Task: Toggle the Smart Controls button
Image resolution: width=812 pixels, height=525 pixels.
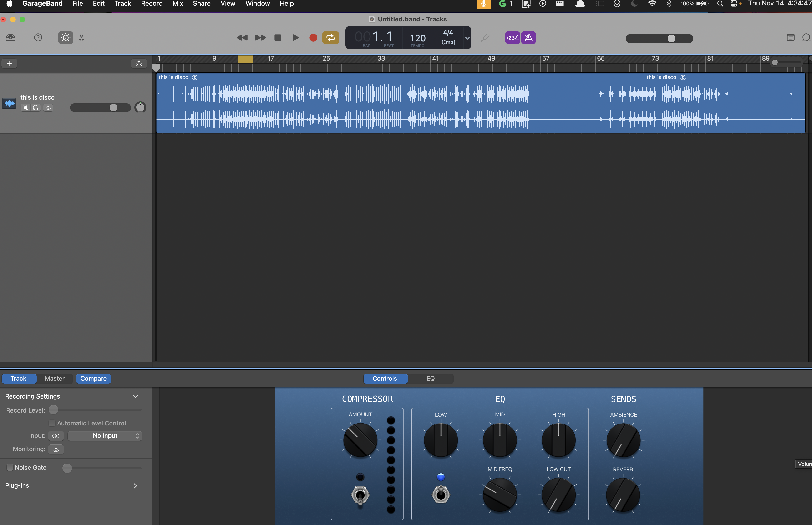Action: (66, 37)
